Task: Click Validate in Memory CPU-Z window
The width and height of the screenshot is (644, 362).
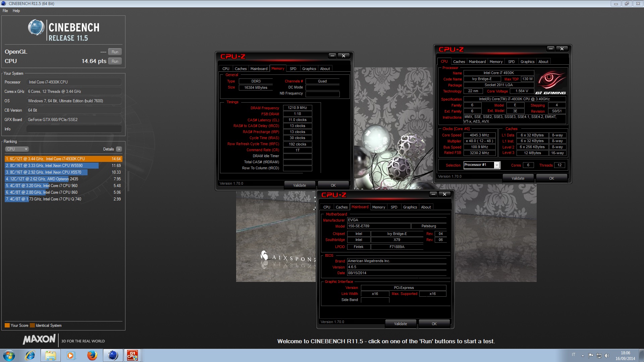Action: [300, 185]
